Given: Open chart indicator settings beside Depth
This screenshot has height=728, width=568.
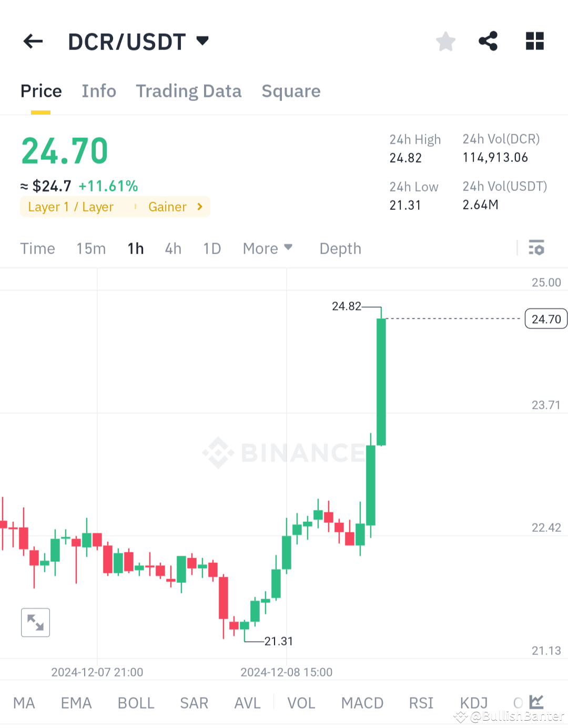Looking at the screenshot, I should tap(536, 248).
